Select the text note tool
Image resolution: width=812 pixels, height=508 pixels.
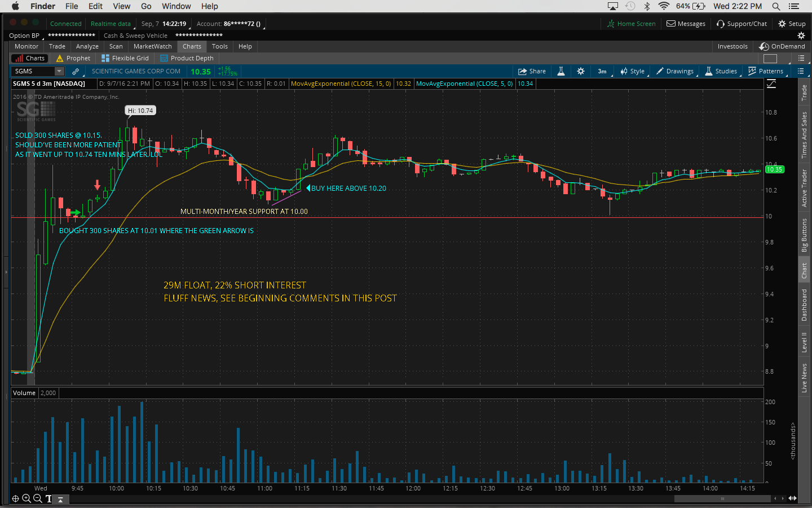click(49, 498)
